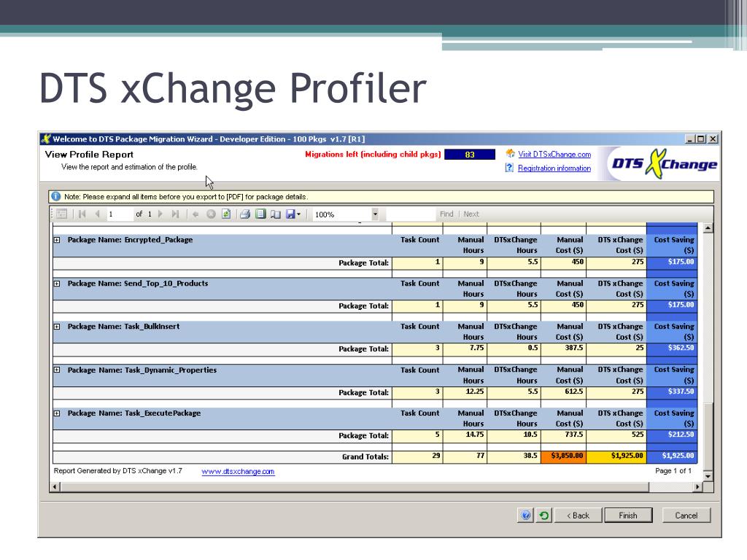Select $212.50 cost saving cell

672,435
